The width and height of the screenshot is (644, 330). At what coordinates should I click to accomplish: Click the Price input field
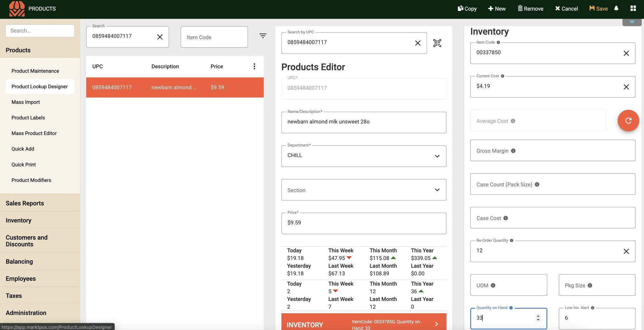364,223
